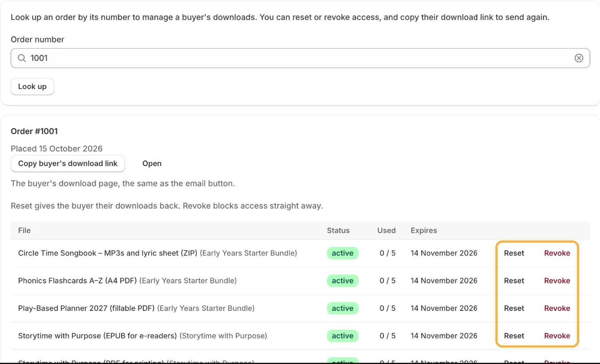
Task: Reset downloads for Storytime with Purpose EPUB
Action: (514, 336)
